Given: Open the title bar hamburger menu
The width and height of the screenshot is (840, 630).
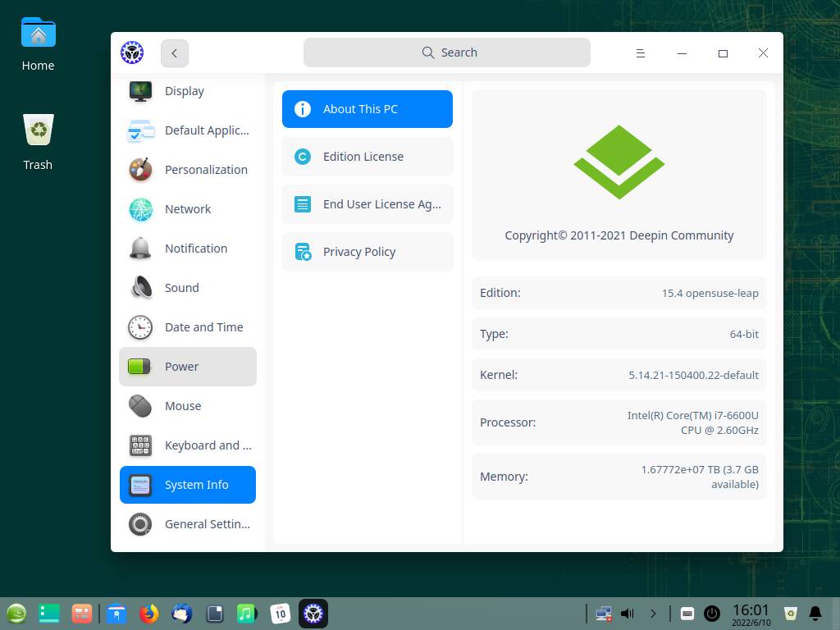Looking at the screenshot, I should point(640,52).
